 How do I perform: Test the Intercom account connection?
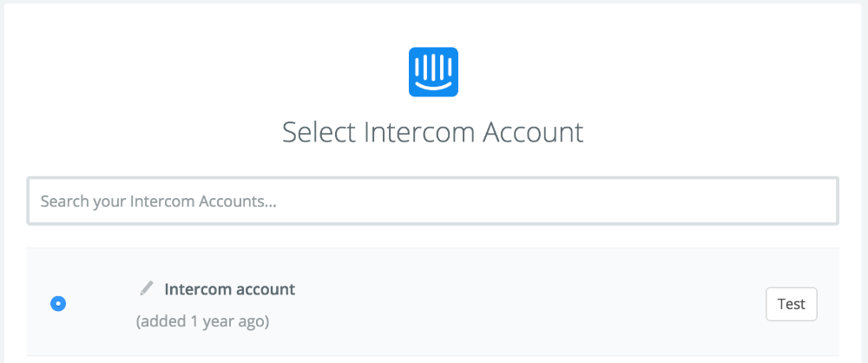pos(791,304)
